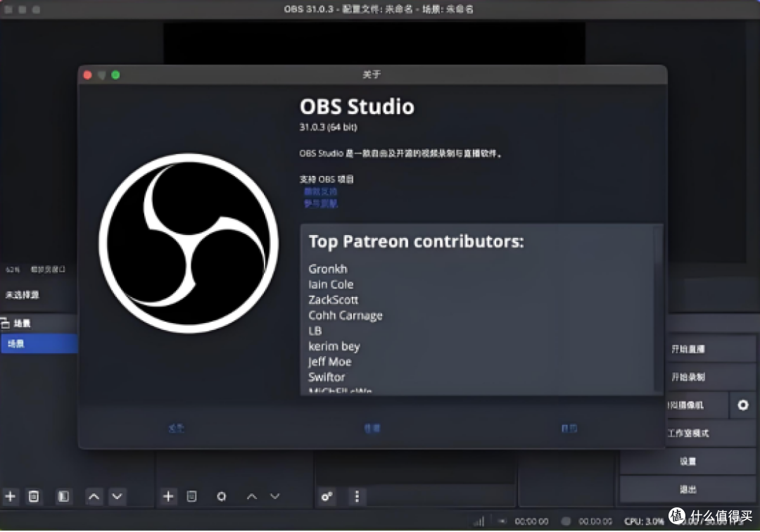The image size is (760, 532).
Task: Click the network signal status bar icon
Action: click(479, 521)
